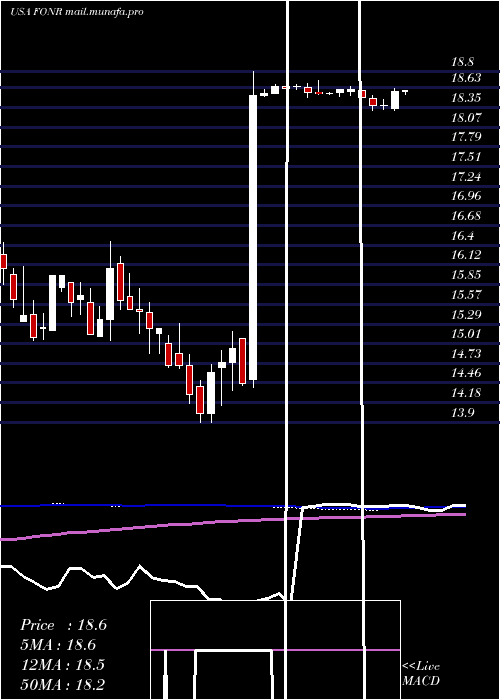
Task: Click the 16.4 price axis label
Action: point(462,236)
